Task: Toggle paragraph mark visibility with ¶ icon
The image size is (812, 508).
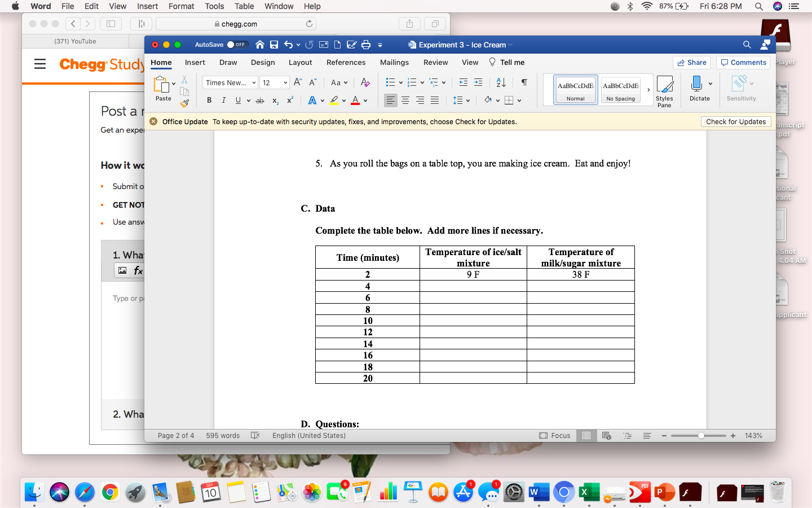Action: pyautogui.click(x=524, y=82)
